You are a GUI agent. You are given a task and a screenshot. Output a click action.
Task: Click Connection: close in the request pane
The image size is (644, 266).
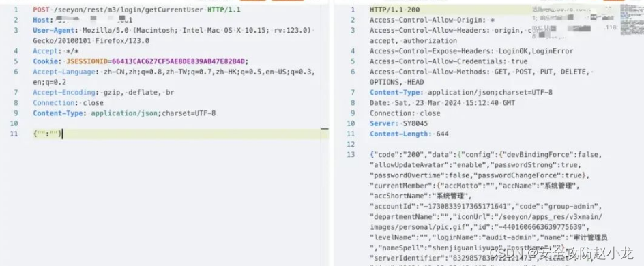tap(68, 102)
